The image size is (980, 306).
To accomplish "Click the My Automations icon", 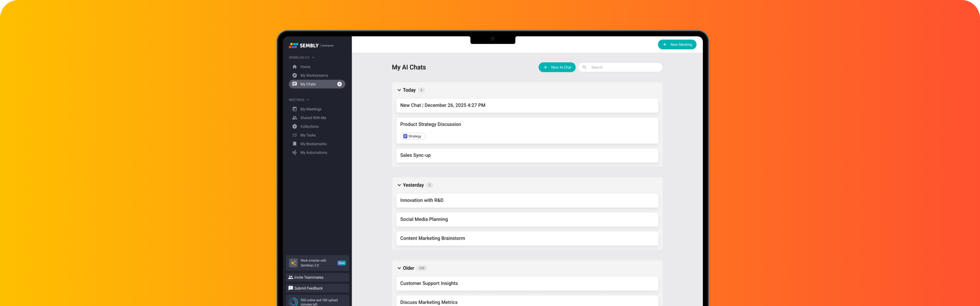I will pos(294,153).
